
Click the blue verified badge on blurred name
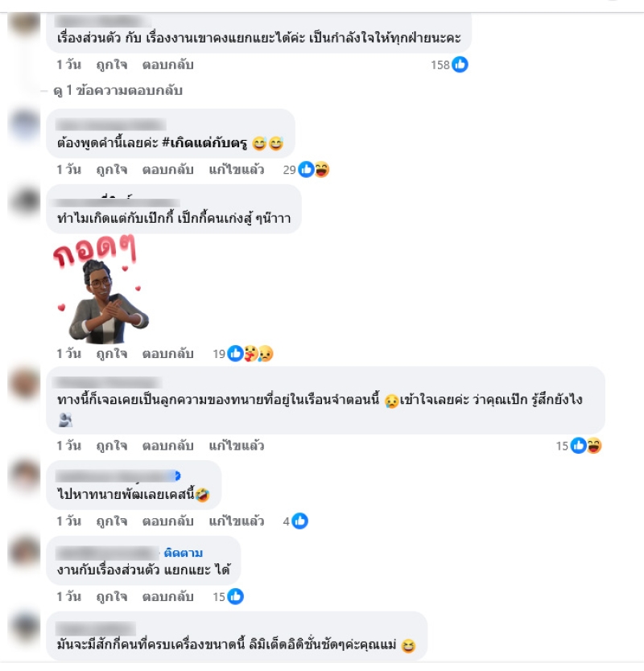(177, 475)
